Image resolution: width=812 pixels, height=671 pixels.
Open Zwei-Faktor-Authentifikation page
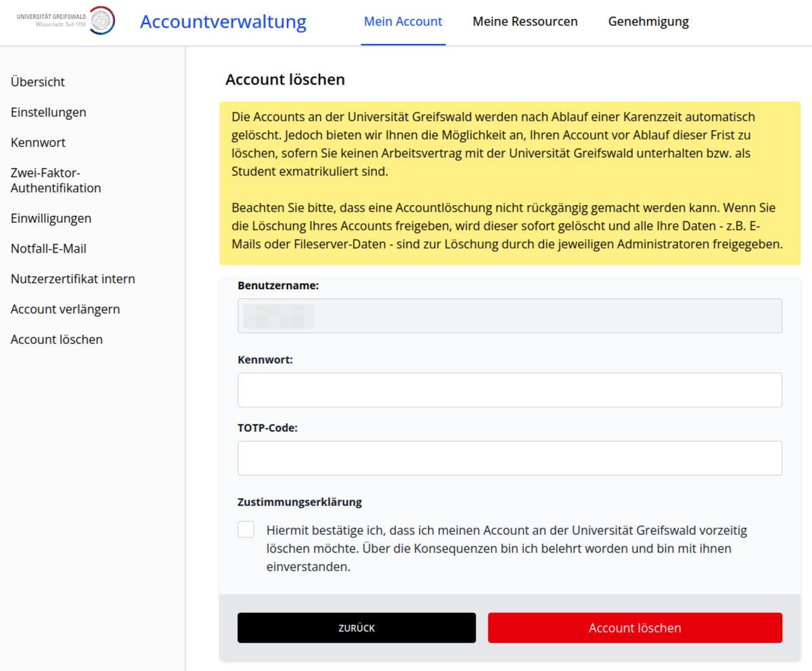pos(55,180)
